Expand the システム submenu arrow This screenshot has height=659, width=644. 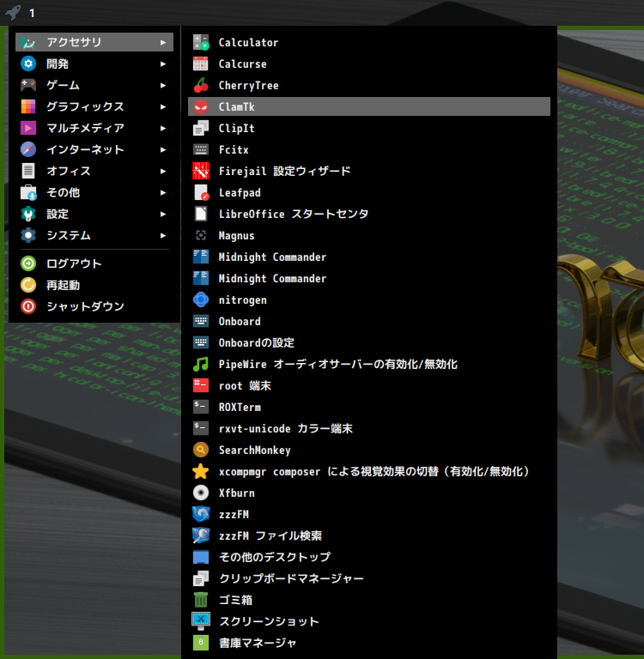click(x=163, y=235)
